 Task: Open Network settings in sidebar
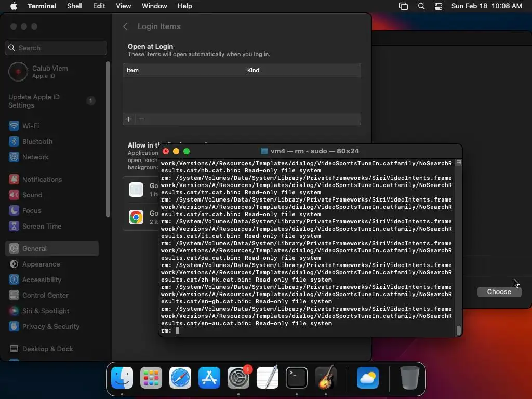coord(52,157)
